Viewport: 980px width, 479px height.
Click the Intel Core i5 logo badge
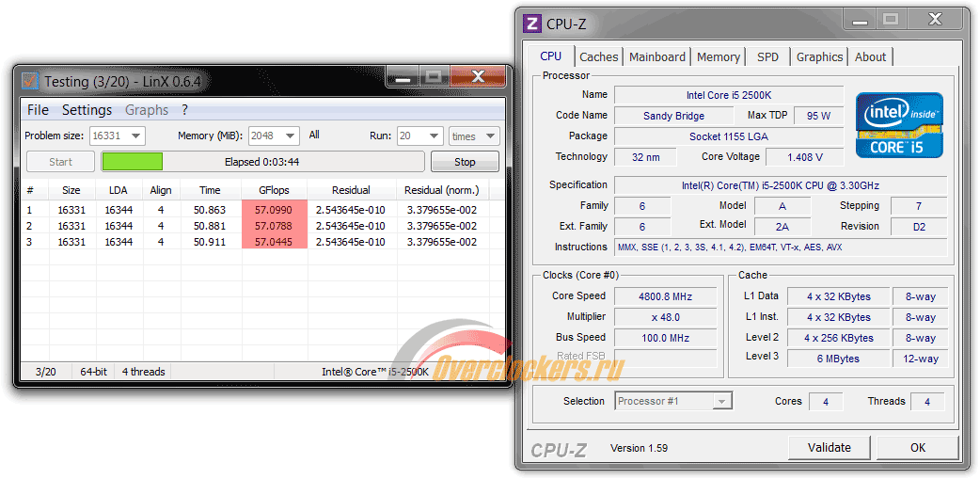pos(899,124)
